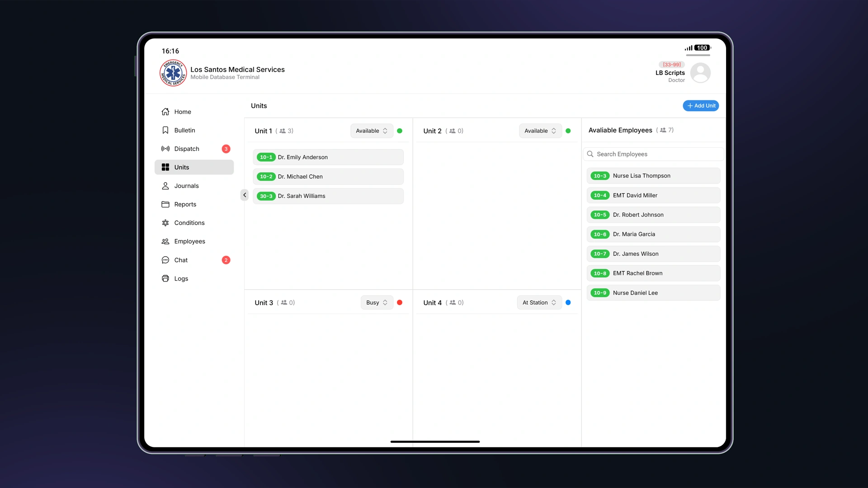Screen dimensions: 868x488
Task: Change Unit 3 Busy status dropdown
Action: point(377,303)
